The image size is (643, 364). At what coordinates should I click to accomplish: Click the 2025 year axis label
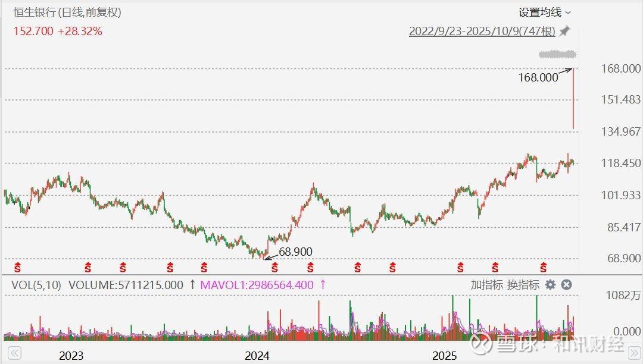click(444, 356)
